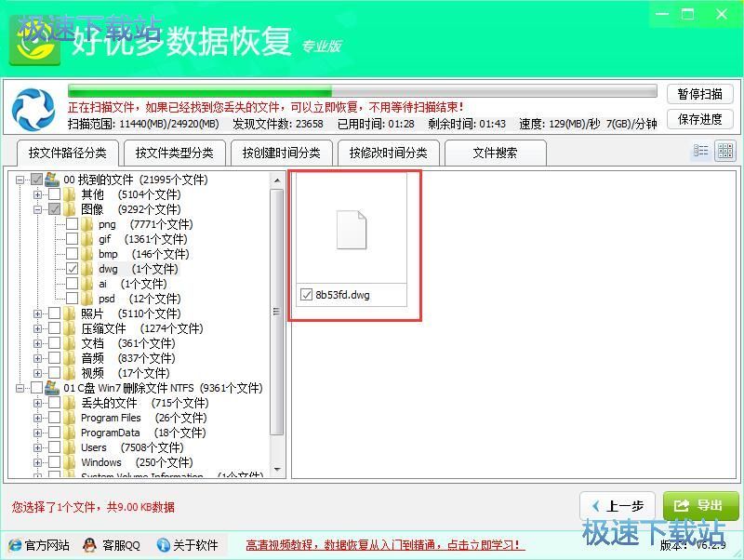
Task: Click the tree scrollbar down arrow
Action: 277,470
